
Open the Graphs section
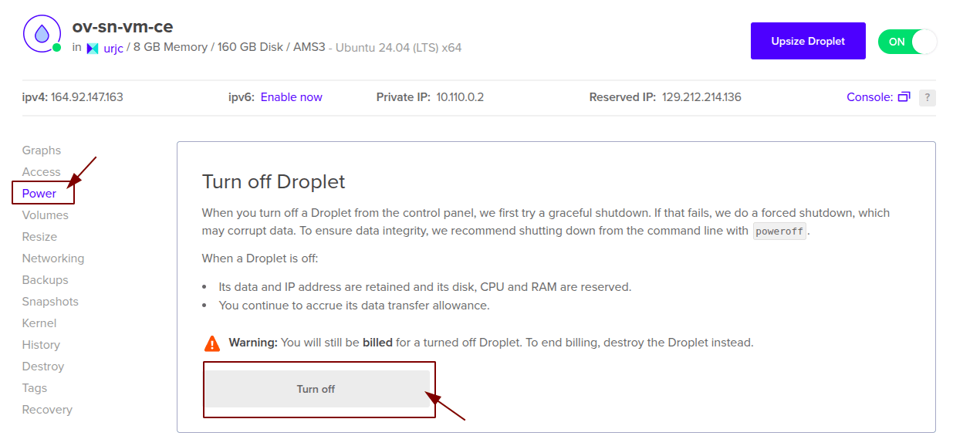[41, 150]
